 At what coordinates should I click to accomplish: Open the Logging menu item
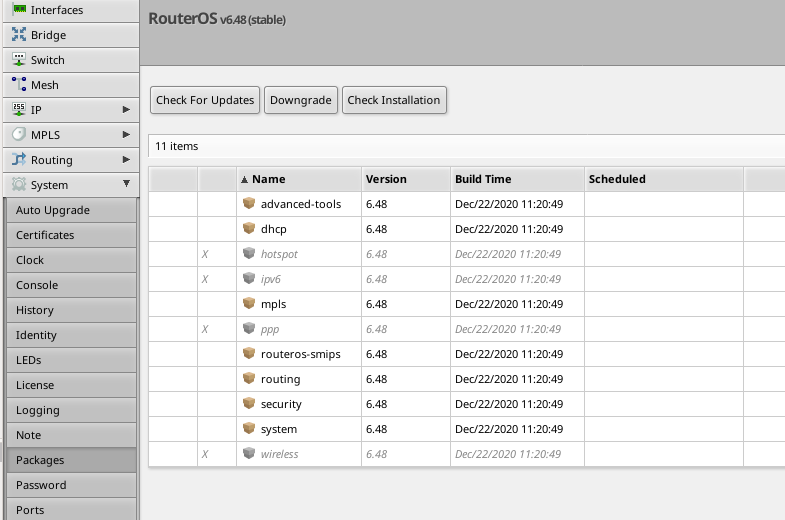tap(71, 410)
